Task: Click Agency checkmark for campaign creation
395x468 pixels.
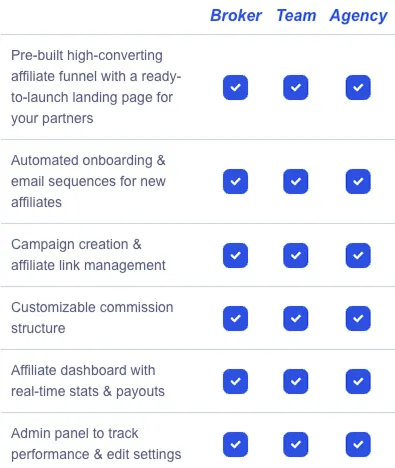Action: [x=358, y=255]
